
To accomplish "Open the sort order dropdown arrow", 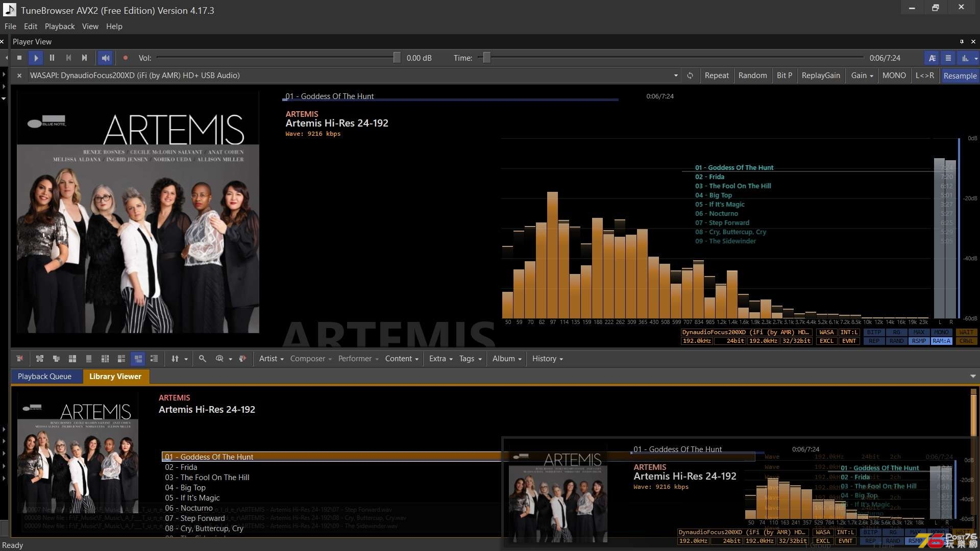I will click(x=186, y=359).
